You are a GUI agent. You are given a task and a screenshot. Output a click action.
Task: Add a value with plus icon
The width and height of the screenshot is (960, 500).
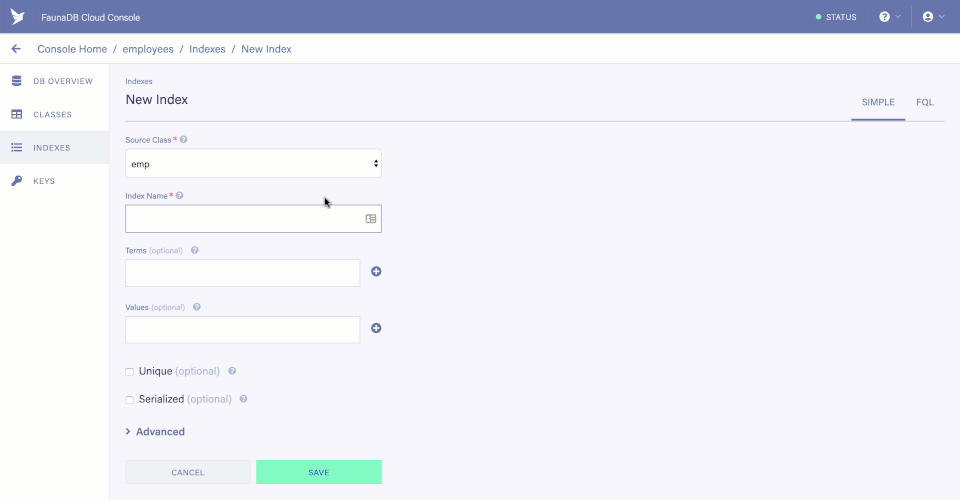pos(376,328)
